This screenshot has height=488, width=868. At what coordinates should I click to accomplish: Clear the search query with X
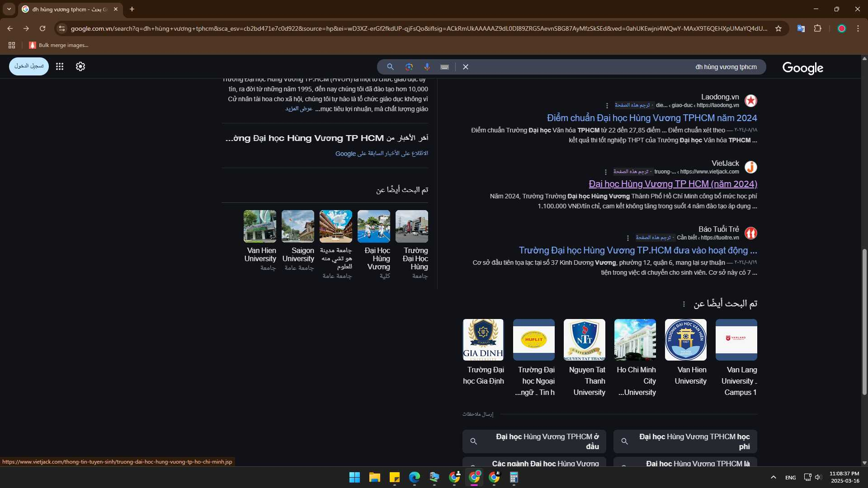pyautogui.click(x=466, y=67)
